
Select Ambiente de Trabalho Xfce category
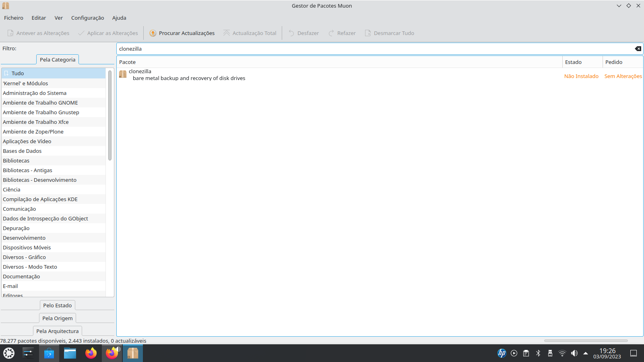[x=54, y=122]
